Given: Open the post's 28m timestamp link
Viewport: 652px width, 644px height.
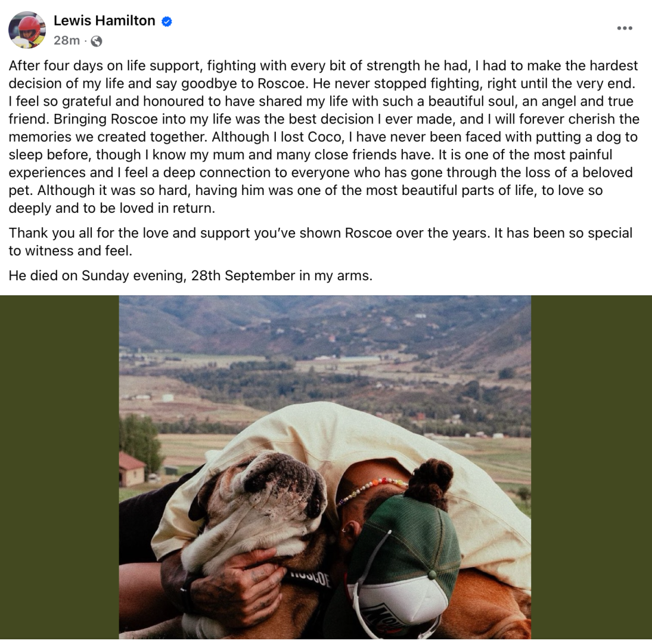Looking at the screenshot, I should [66, 41].
